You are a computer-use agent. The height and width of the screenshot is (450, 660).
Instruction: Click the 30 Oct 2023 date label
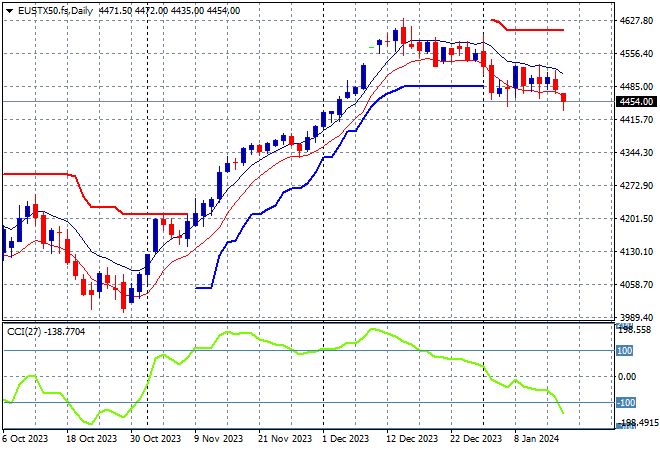coord(156,439)
